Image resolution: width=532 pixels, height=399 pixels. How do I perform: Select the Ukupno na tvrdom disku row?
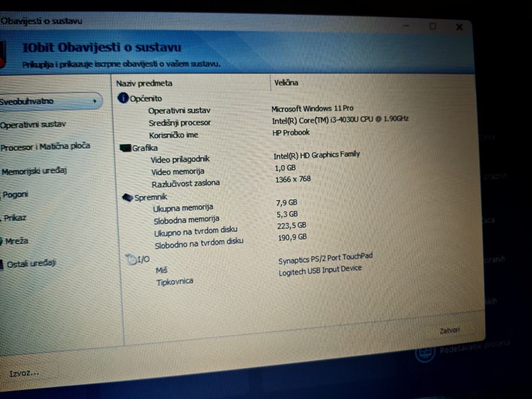point(196,231)
